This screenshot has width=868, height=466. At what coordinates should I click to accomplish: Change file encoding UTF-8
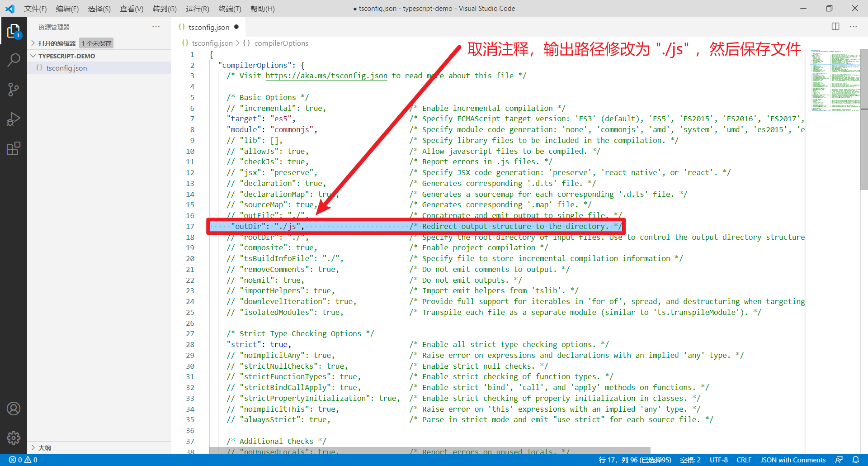click(718, 460)
